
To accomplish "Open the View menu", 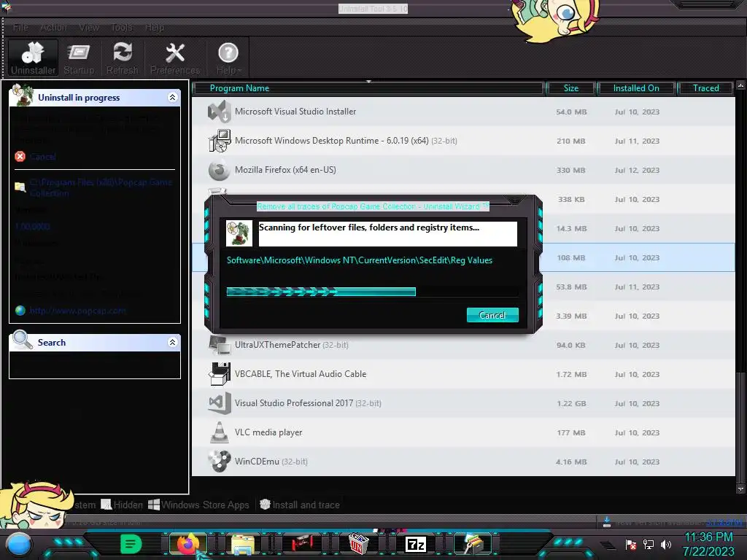I will 89,27.
